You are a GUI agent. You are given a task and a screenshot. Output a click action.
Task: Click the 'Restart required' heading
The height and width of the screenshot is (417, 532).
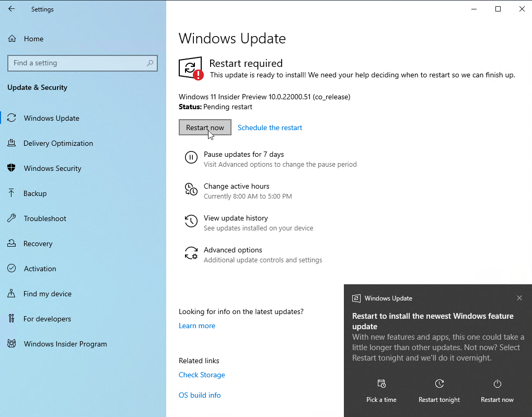click(x=246, y=63)
